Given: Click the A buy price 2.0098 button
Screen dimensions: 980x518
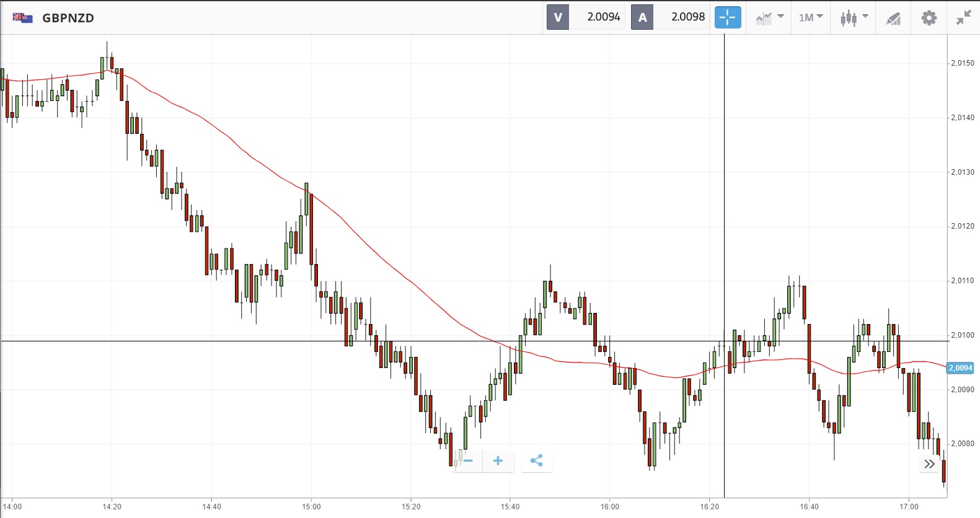Looking at the screenshot, I should [x=670, y=17].
